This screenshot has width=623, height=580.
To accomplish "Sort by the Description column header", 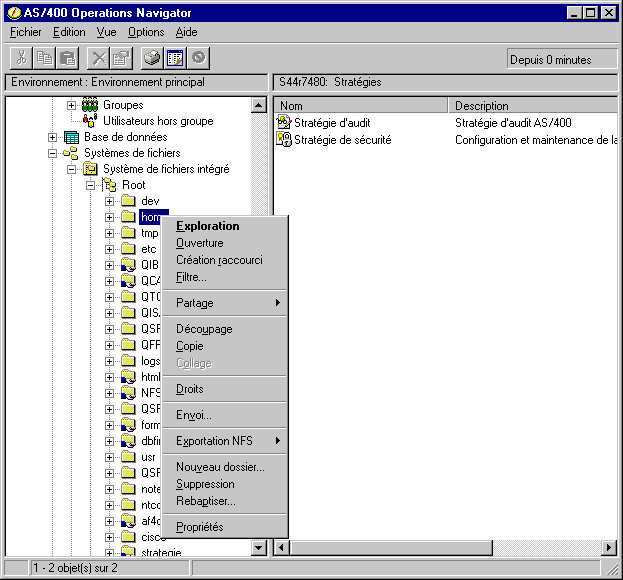I will 533,106.
